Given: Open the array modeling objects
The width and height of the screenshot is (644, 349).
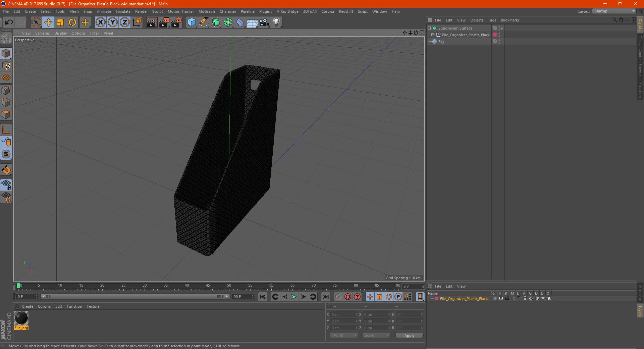Looking at the screenshot, I should click(x=228, y=22).
